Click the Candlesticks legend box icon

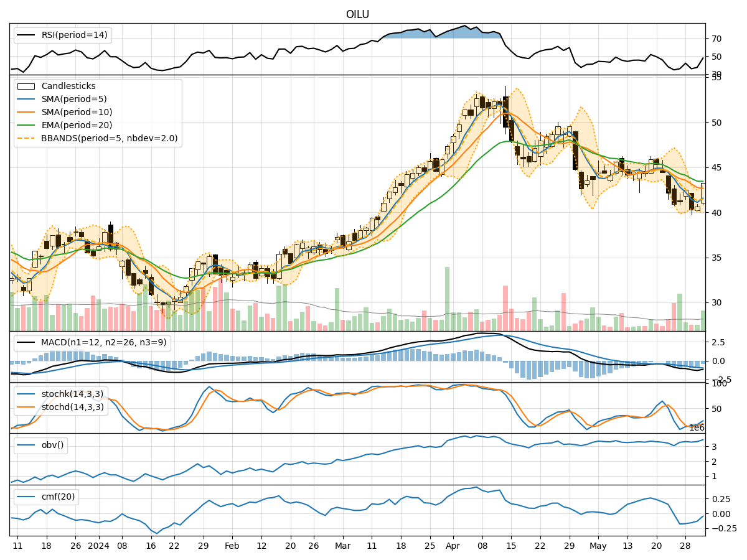[x=26, y=86]
